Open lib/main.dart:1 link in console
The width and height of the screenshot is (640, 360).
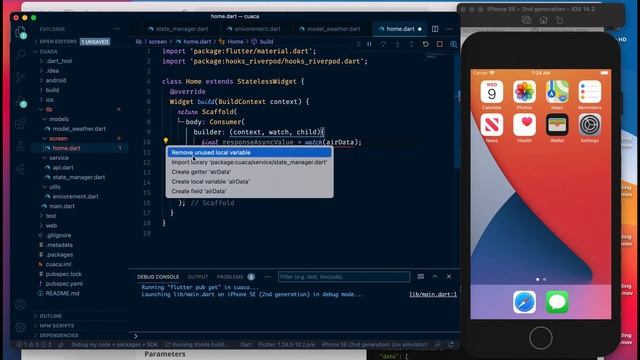433,294
